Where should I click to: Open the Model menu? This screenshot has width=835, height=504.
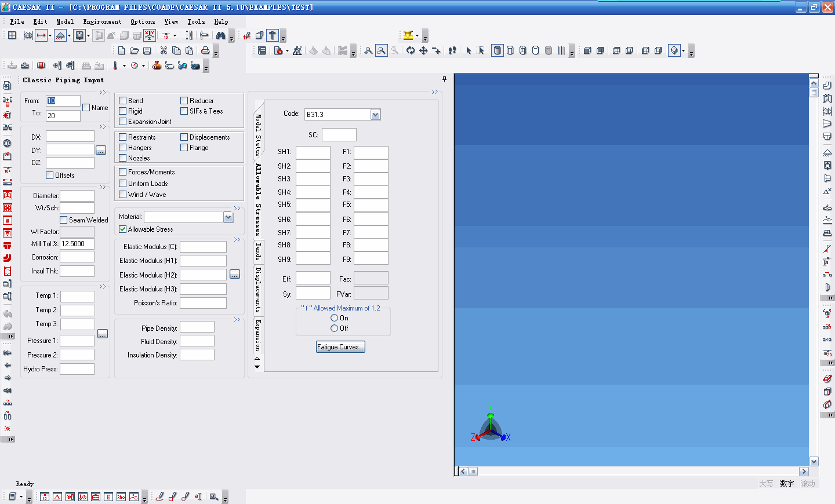[65, 21]
